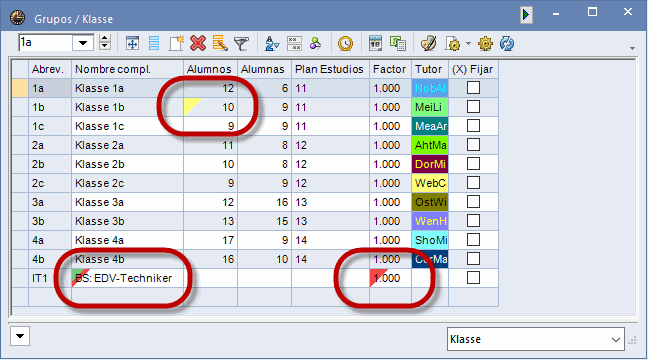This screenshot has width=648, height=360.
Task: Click Alumnos value 17 for Klasse 4a
Action: (x=210, y=240)
